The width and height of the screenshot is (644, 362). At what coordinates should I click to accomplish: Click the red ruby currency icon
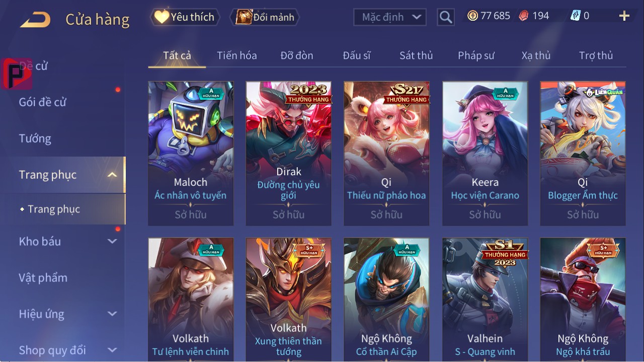pos(524,16)
